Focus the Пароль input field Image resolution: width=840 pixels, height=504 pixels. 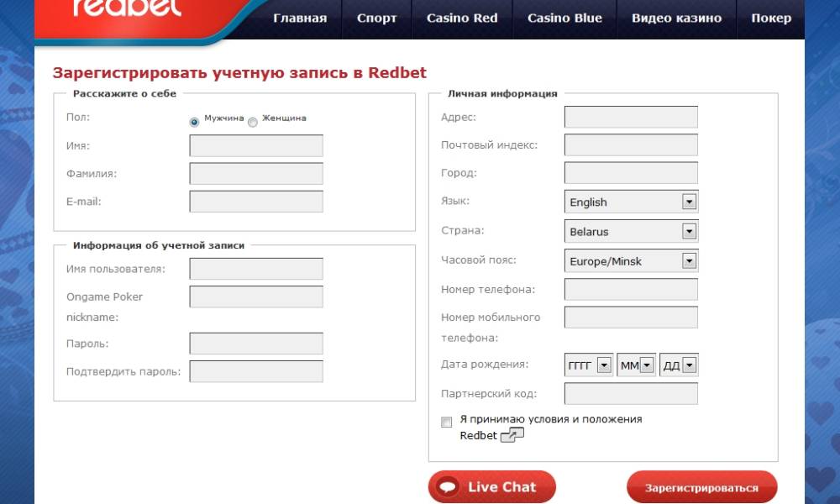pyautogui.click(x=256, y=344)
